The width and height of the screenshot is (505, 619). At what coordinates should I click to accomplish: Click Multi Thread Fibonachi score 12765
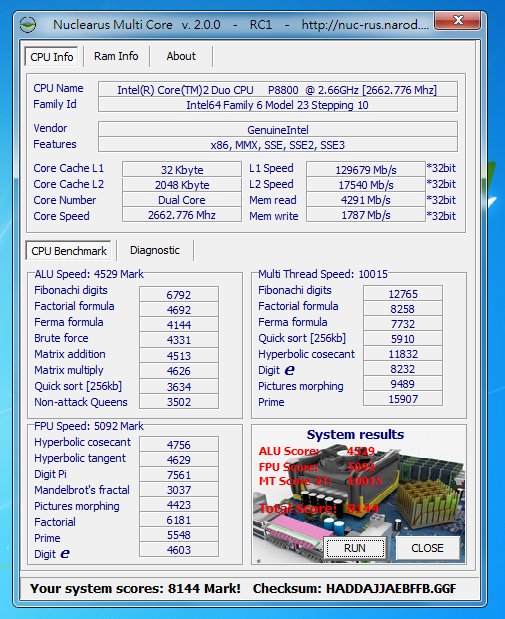pos(403,294)
